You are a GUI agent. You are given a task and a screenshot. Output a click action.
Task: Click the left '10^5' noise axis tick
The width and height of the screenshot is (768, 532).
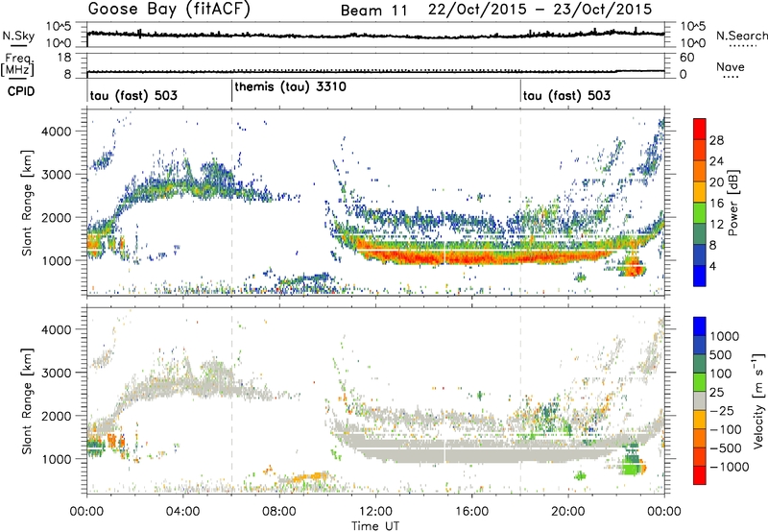click(x=59, y=26)
